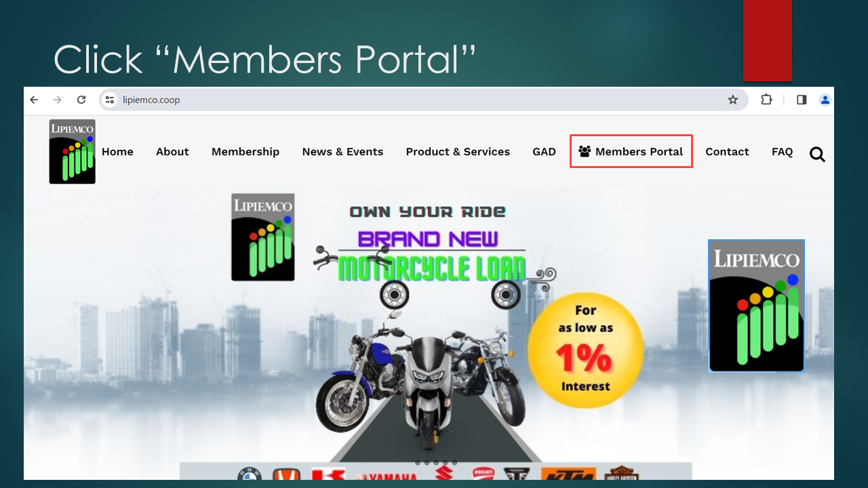Reload the page with refresh icon

tap(81, 100)
